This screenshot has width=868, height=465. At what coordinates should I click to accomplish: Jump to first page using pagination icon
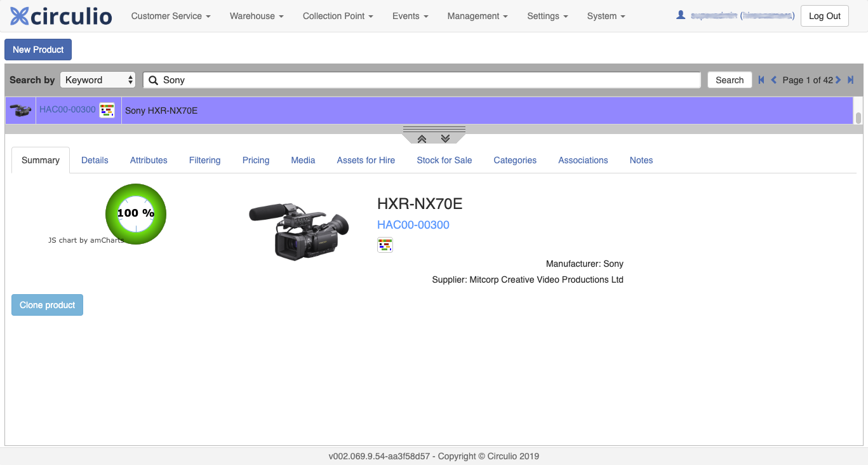[x=761, y=80]
